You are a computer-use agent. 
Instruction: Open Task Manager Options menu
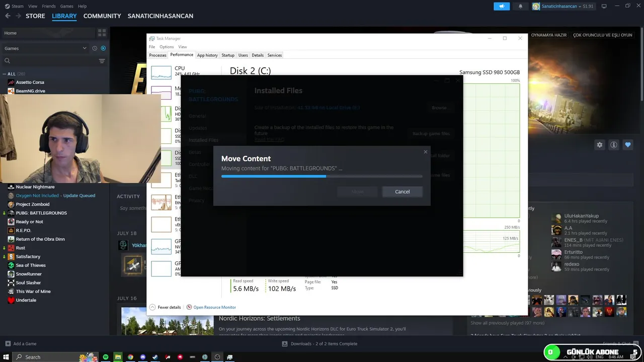tap(167, 47)
